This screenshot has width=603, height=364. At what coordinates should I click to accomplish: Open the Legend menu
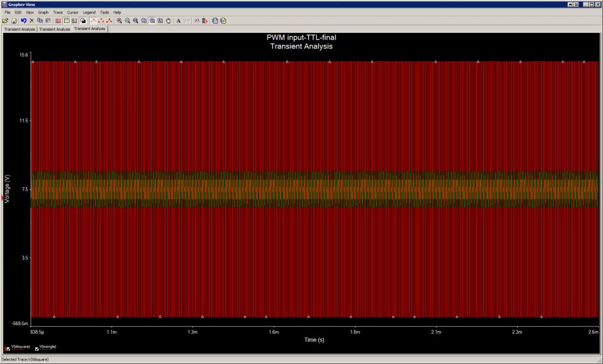89,12
